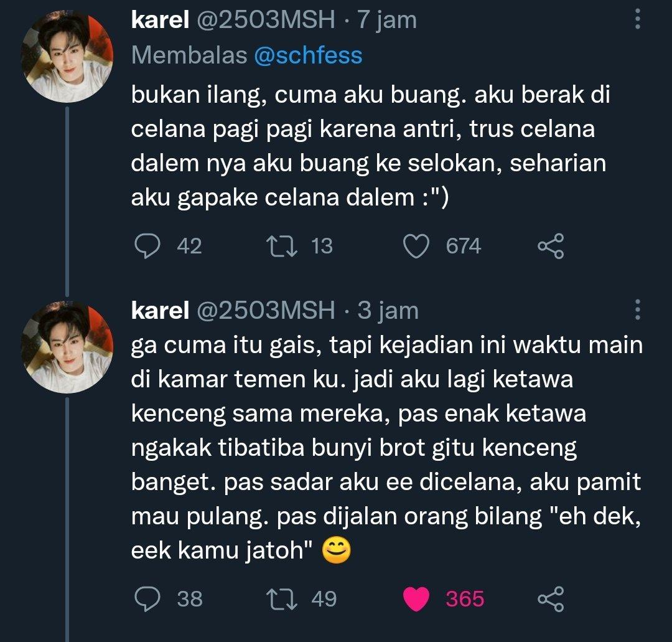Reply to the first karel tweet
This screenshot has height=642, width=672.
pyautogui.click(x=147, y=246)
